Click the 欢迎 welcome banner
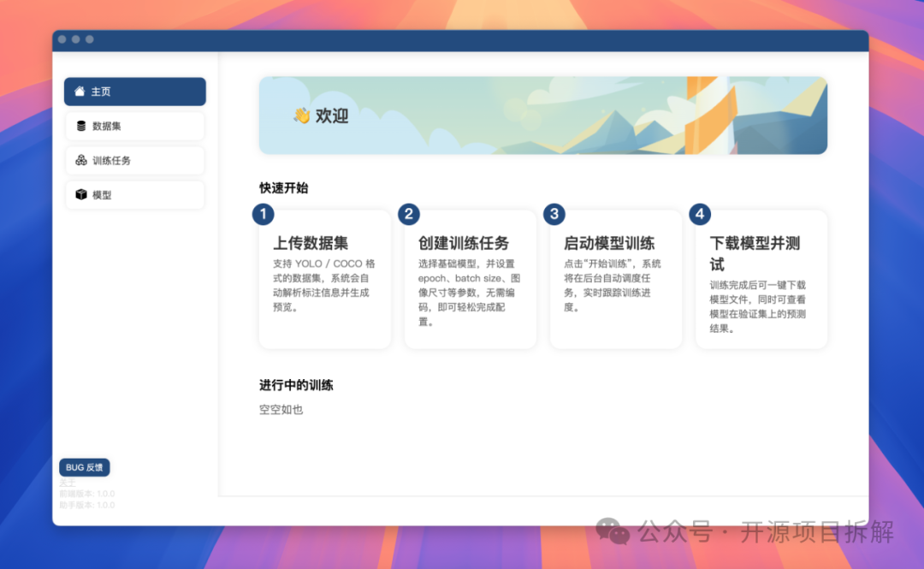The height and width of the screenshot is (569, 924). tap(543, 115)
